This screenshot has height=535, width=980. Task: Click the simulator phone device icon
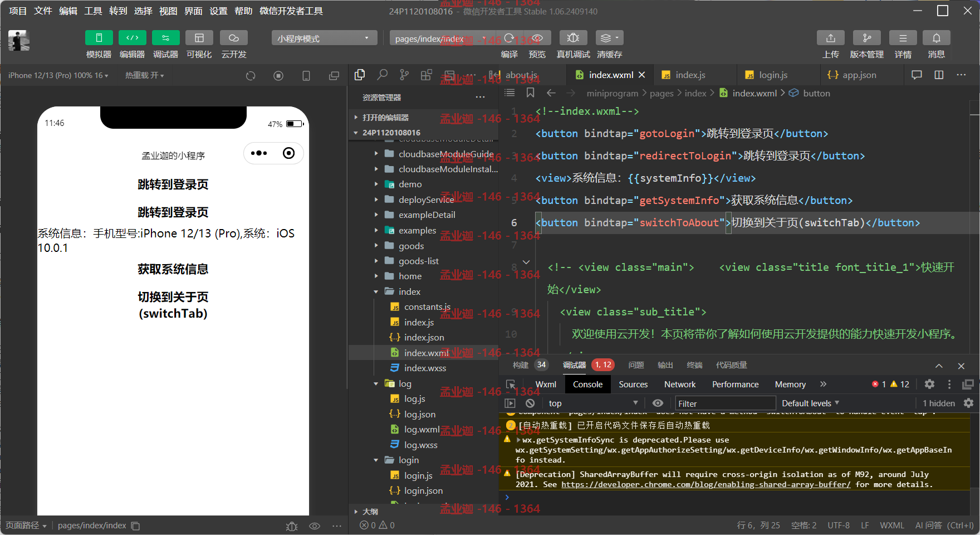(x=306, y=76)
